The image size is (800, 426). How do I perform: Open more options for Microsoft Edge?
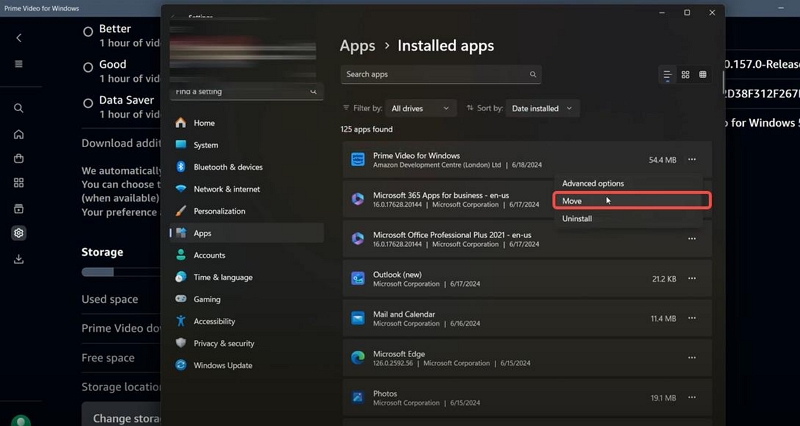pos(692,358)
